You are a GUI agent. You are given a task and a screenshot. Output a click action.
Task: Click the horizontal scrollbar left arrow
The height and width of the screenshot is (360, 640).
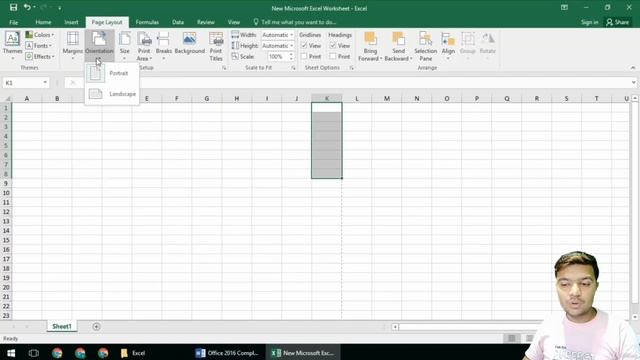(395, 327)
